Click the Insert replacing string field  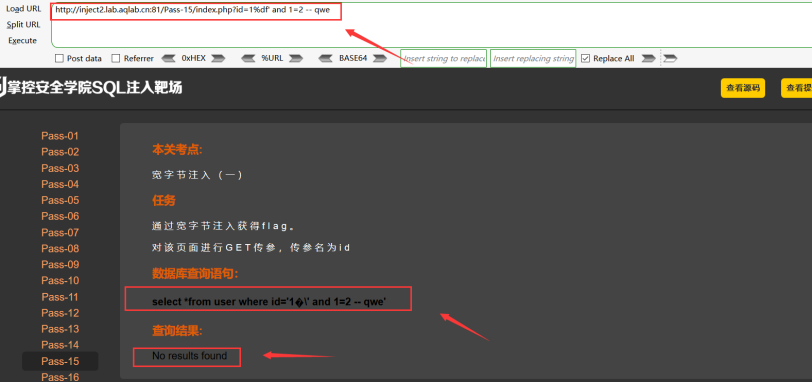[x=533, y=58]
